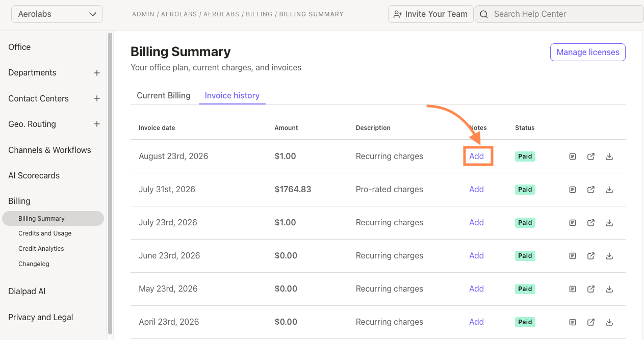Viewport: 644px width, 340px height.
Task: Click the June 23rd, 2026 date cell
Action: coord(169,255)
